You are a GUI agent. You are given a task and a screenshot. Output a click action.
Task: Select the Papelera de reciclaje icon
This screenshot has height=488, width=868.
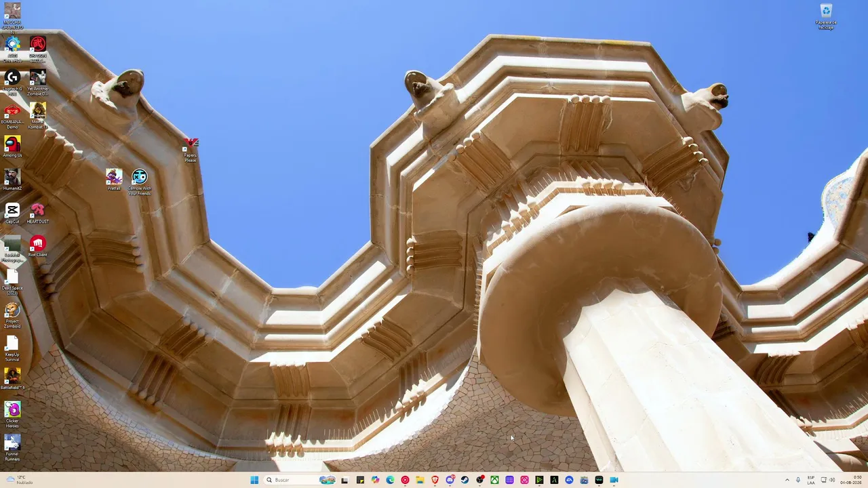point(826,17)
